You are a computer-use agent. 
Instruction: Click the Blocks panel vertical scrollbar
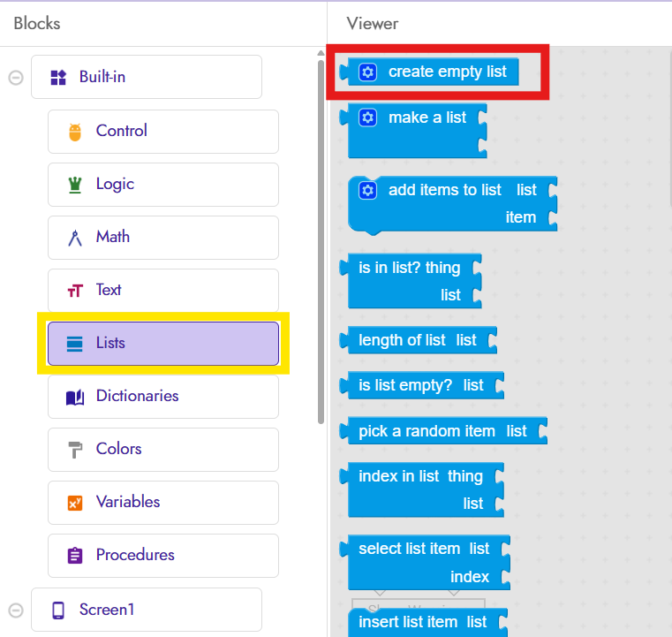(321, 239)
